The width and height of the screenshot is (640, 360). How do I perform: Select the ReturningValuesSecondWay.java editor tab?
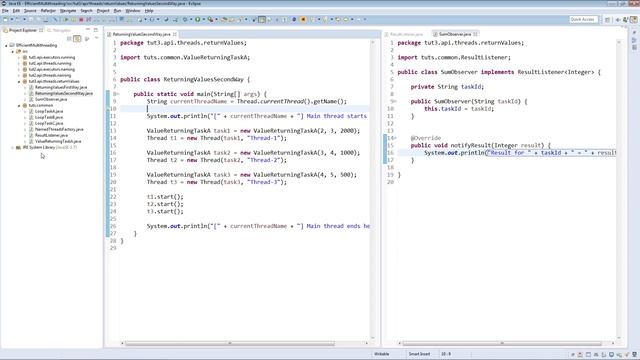[142, 34]
